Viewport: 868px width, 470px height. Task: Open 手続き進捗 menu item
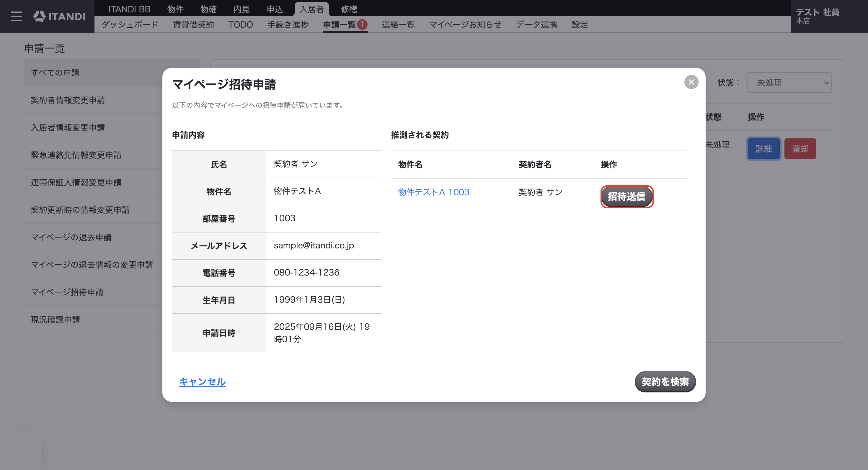coord(288,24)
